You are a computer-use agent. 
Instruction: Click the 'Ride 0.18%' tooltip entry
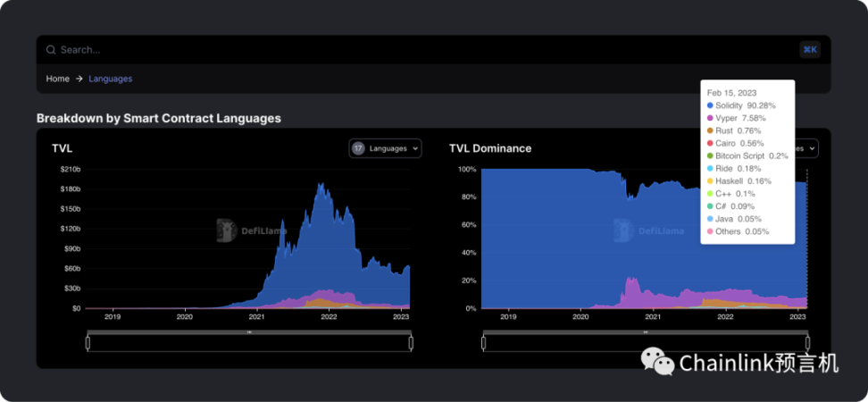tap(734, 168)
